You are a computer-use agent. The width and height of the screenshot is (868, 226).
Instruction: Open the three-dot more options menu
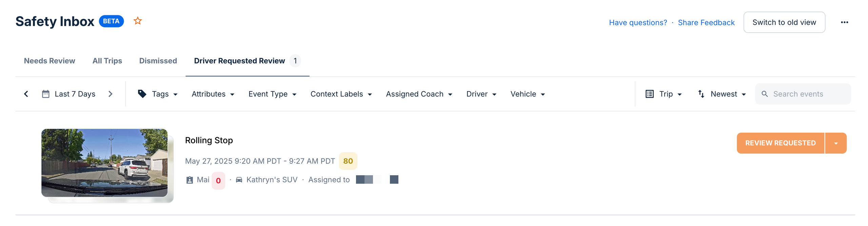[x=844, y=22]
